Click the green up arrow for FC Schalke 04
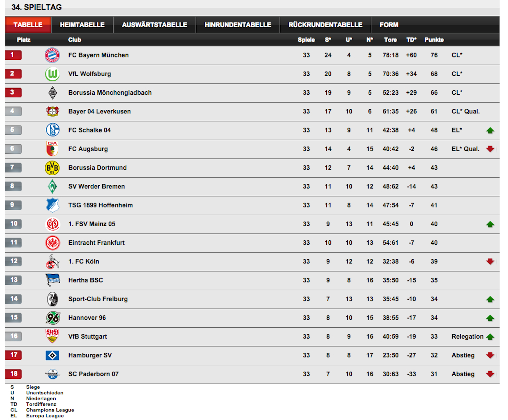 490,130
